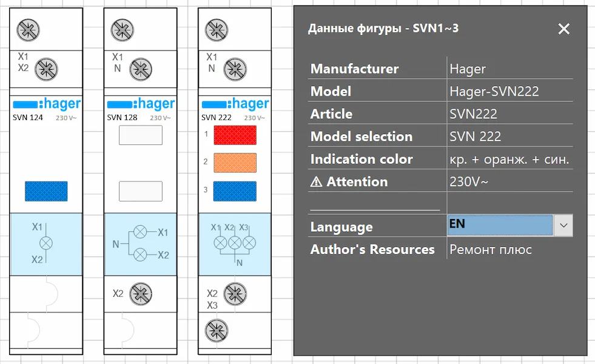The width and height of the screenshot is (595, 364).
Task: Select the EN language field
Action: tap(500, 225)
